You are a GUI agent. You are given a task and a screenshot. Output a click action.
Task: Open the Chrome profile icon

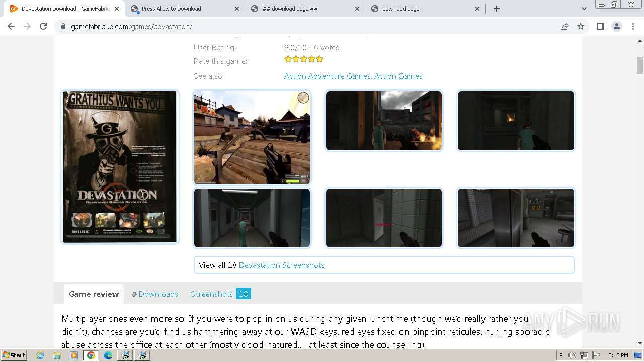point(617,26)
